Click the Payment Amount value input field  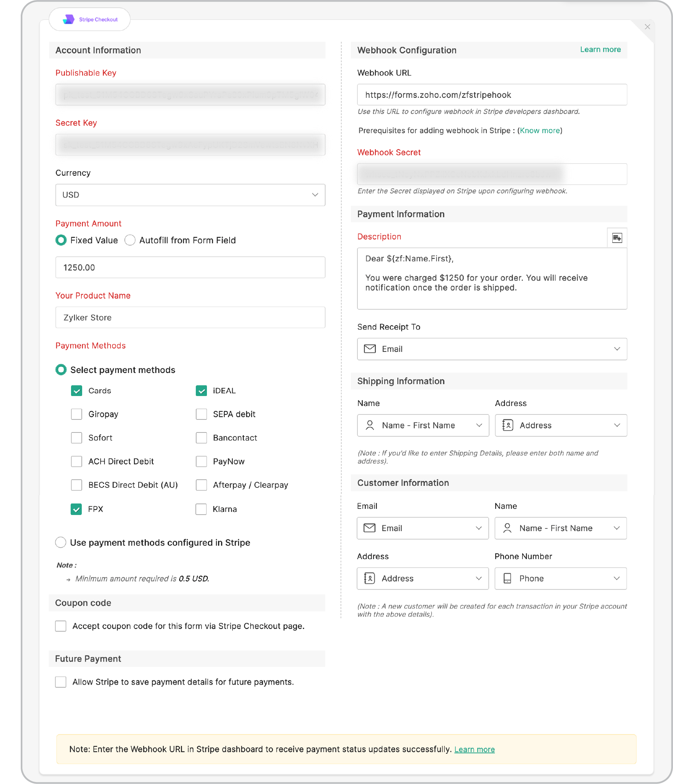click(190, 267)
